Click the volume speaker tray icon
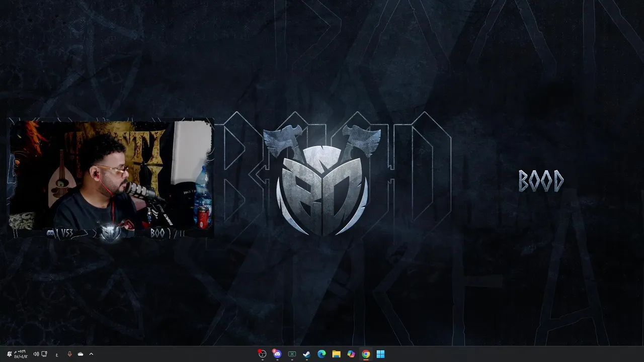Viewport: 644px width, 362px height. click(36, 354)
